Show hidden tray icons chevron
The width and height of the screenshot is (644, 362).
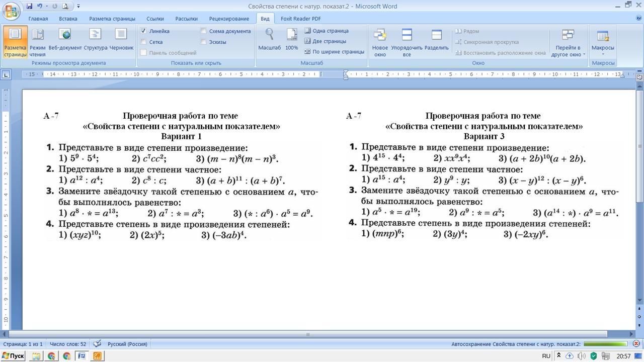coord(558,356)
